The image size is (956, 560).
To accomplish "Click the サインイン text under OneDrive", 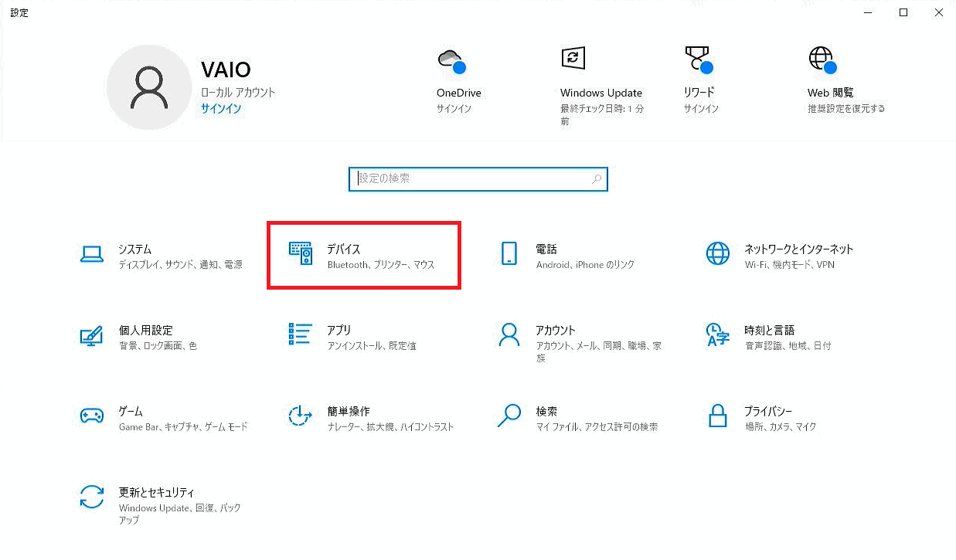I will (454, 109).
